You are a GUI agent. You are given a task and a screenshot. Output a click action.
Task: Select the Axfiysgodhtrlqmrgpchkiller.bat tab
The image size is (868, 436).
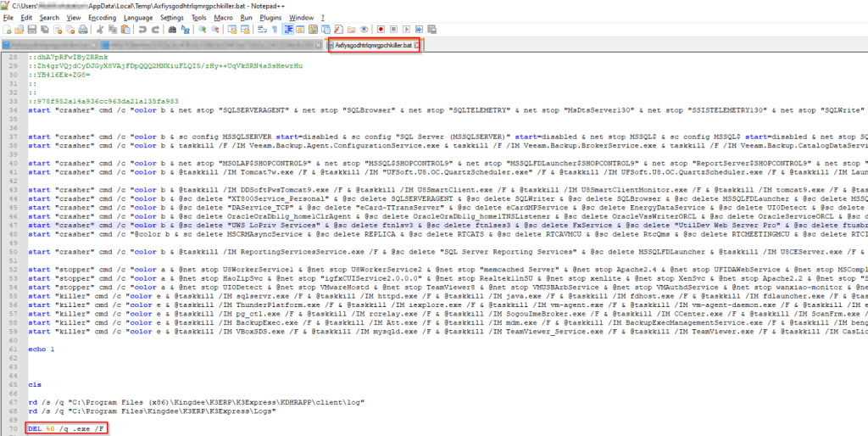(x=372, y=45)
